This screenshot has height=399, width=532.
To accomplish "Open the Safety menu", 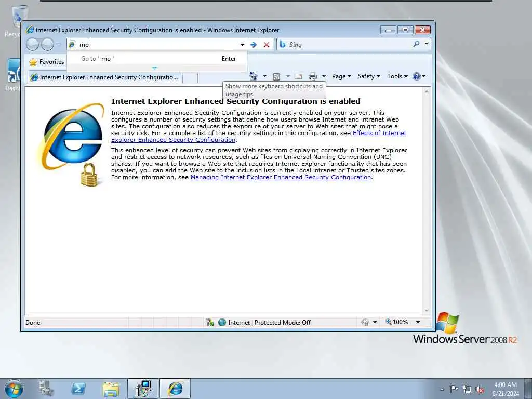I will click(369, 76).
